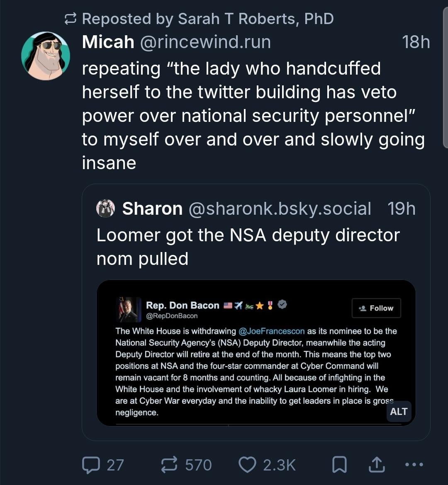Repost this post using the repost icon
This screenshot has height=485, width=448.
click(169, 465)
